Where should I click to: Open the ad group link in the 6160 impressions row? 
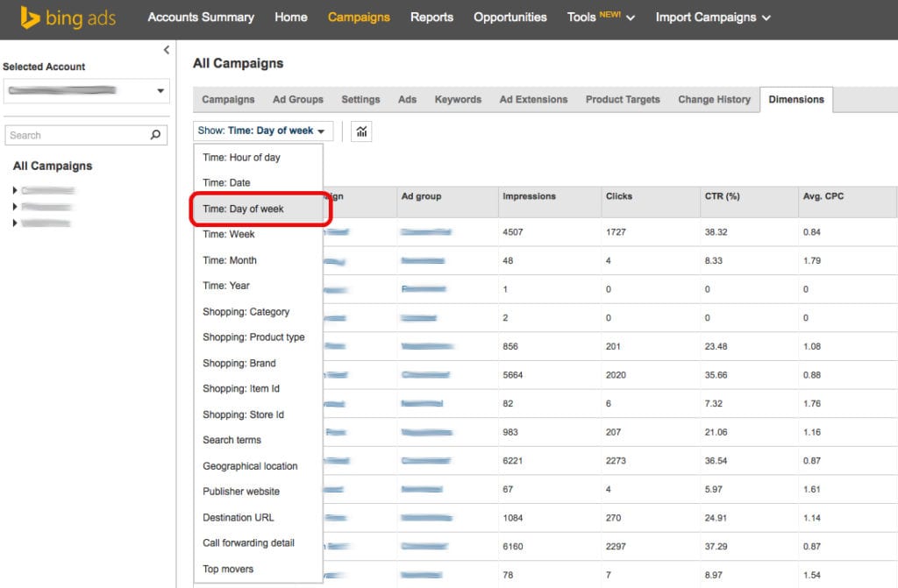tap(424, 547)
